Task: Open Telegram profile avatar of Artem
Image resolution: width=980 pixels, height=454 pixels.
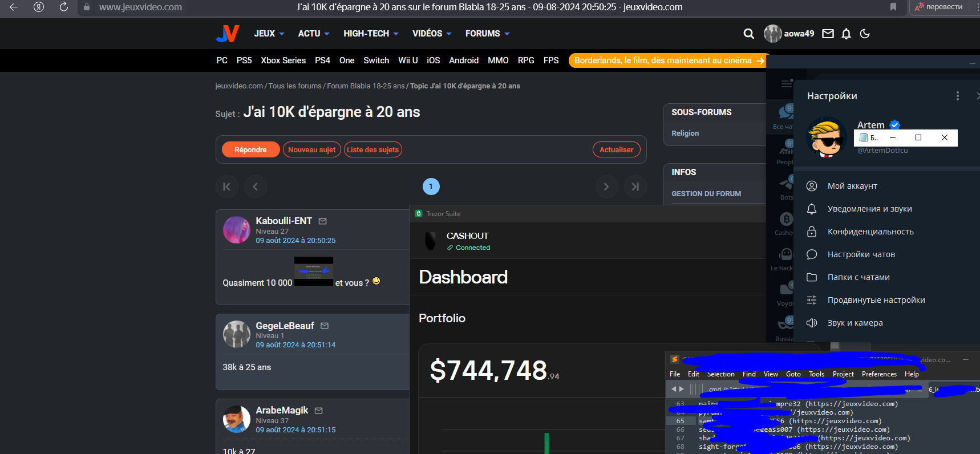Action: [x=826, y=137]
